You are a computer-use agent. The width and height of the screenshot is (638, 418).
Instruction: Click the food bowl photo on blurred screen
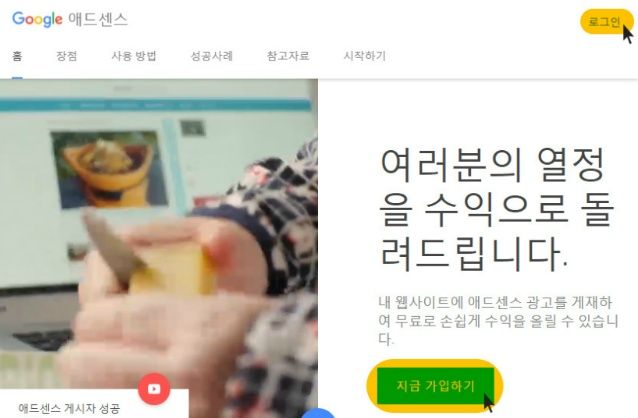109,169
